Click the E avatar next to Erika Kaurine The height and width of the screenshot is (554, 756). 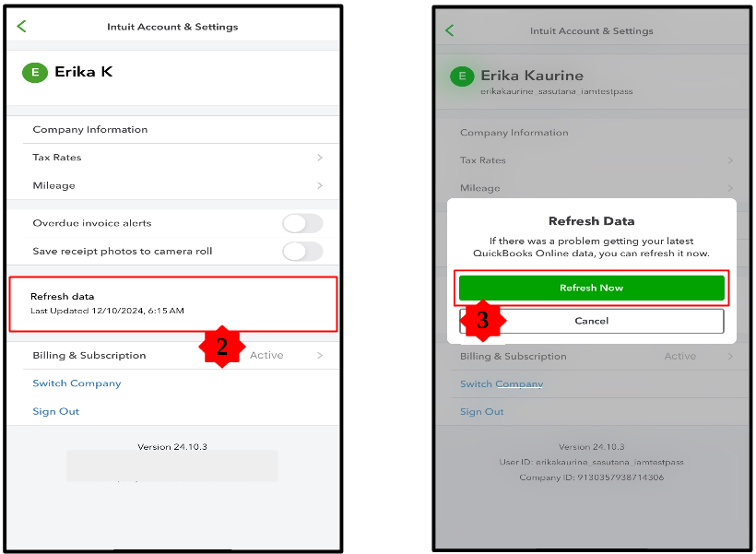(462, 77)
